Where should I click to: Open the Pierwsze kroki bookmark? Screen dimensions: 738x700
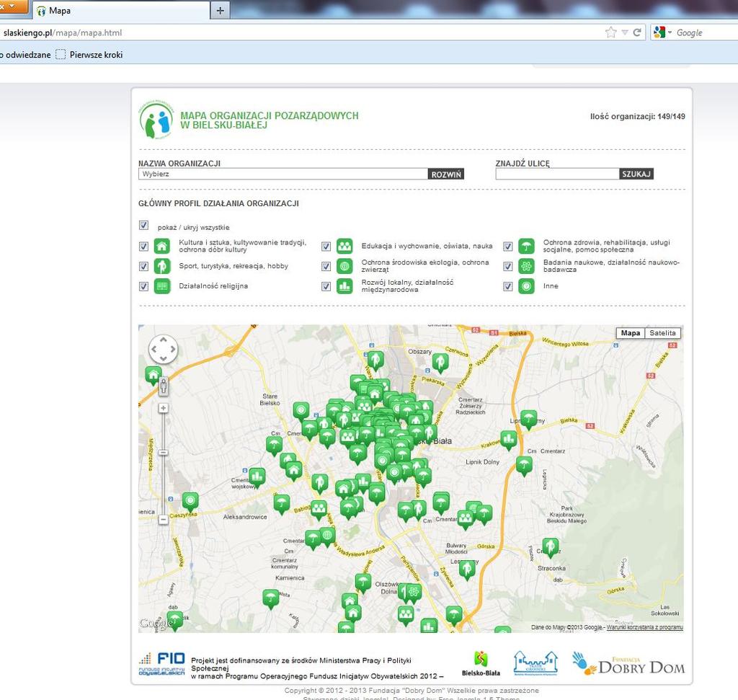coord(89,55)
